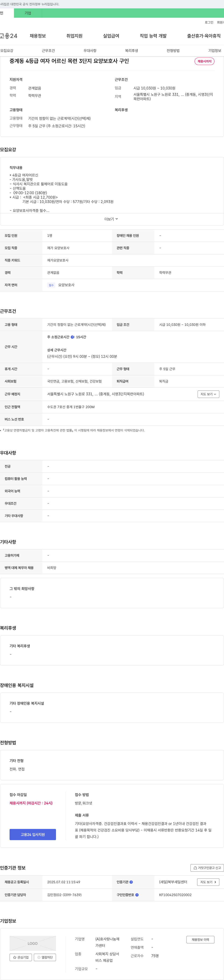Jump to 복리후생 section tab

click(131, 51)
